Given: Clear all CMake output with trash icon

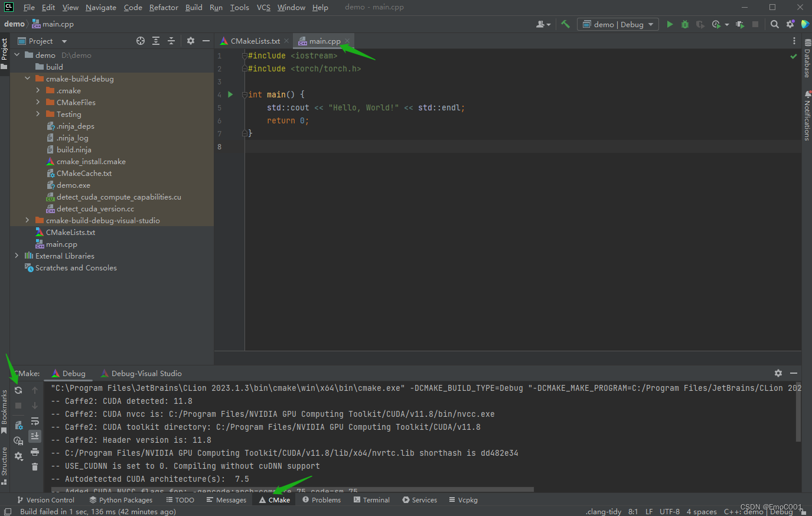Looking at the screenshot, I should pos(35,467).
